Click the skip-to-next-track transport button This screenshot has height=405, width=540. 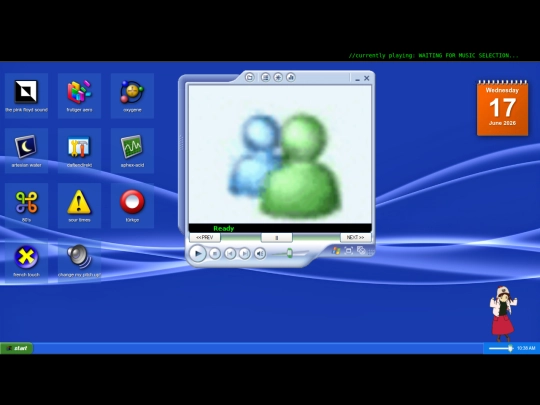pos(245,254)
